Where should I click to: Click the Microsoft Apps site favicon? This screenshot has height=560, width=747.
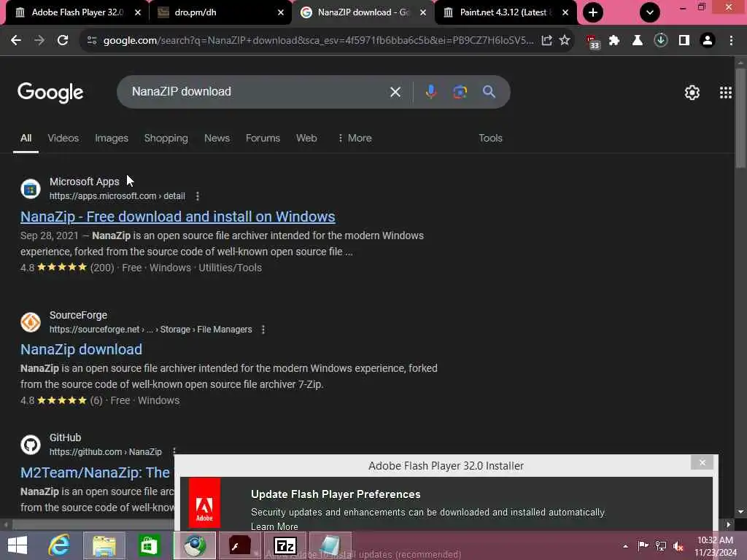tap(31, 189)
